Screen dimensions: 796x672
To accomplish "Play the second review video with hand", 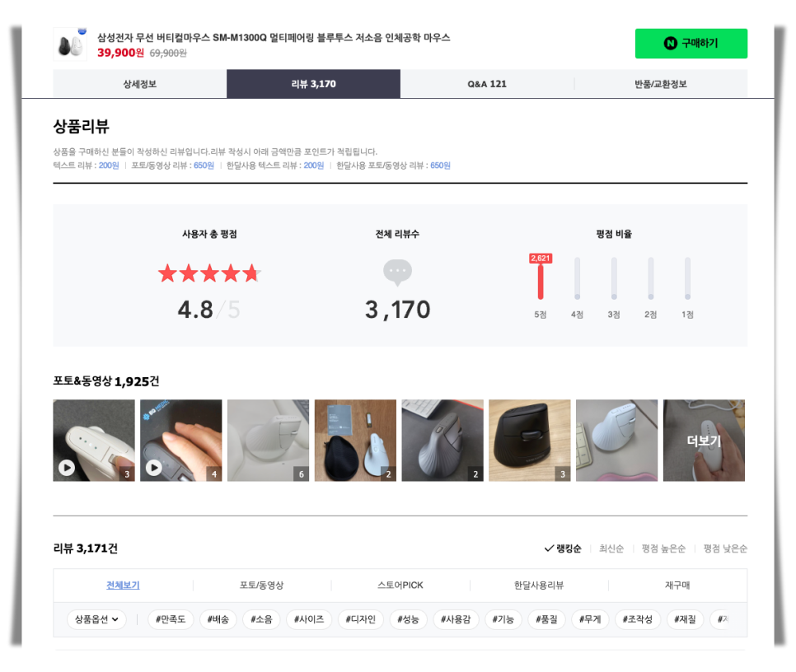I will 180,441.
